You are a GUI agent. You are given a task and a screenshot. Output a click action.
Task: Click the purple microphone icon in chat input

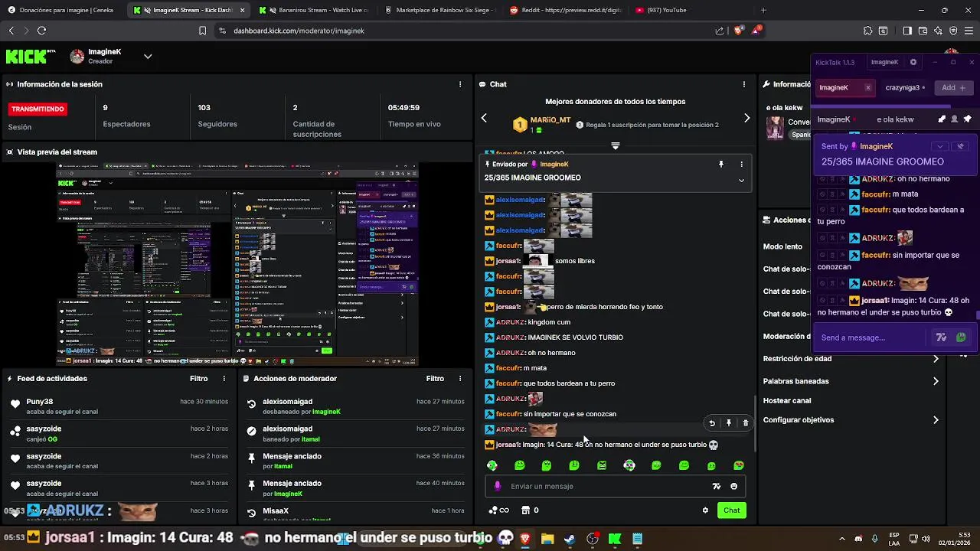pos(498,486)
